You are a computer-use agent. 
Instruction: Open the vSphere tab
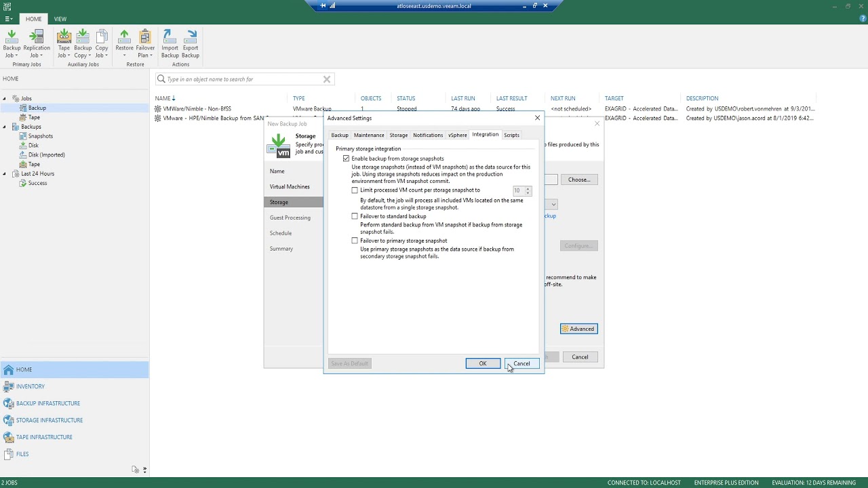pyautogui.click(x=458, y=135)
